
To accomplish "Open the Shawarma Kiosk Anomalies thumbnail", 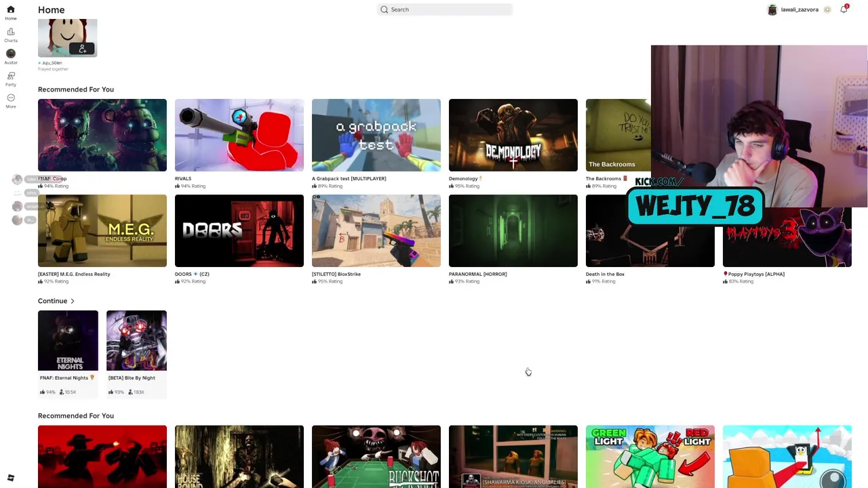I will pyautogui.click(x=513, y=456).
